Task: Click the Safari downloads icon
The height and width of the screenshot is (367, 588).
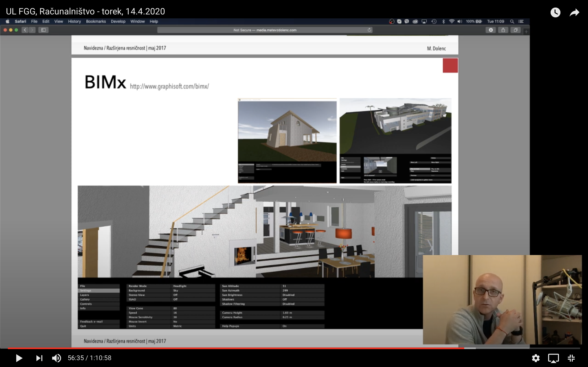Action: 491,30
